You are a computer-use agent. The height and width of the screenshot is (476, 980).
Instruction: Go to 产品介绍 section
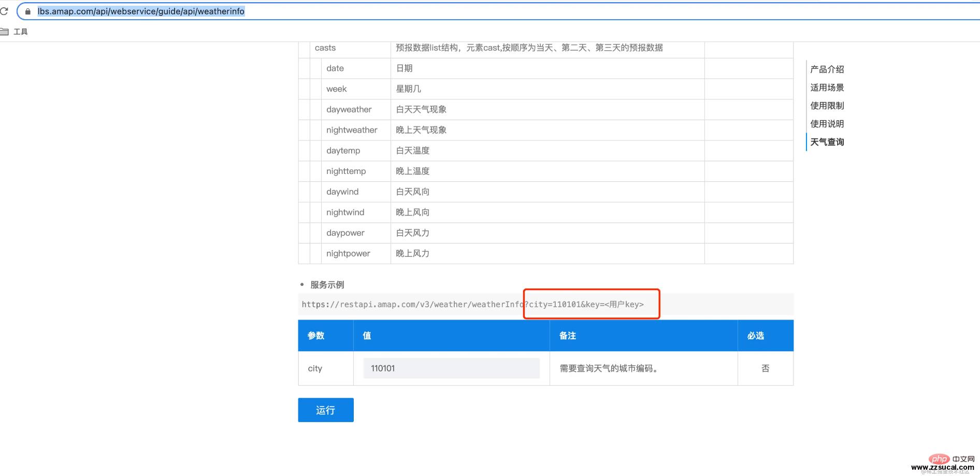point(827,69)
